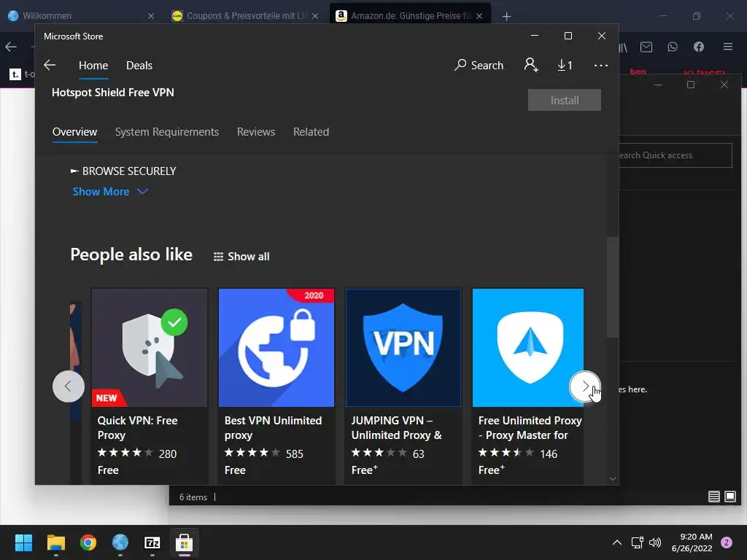The image size is (747, 560).
Task: Open the globe browser on taskbar
Action: click(120, 542)
